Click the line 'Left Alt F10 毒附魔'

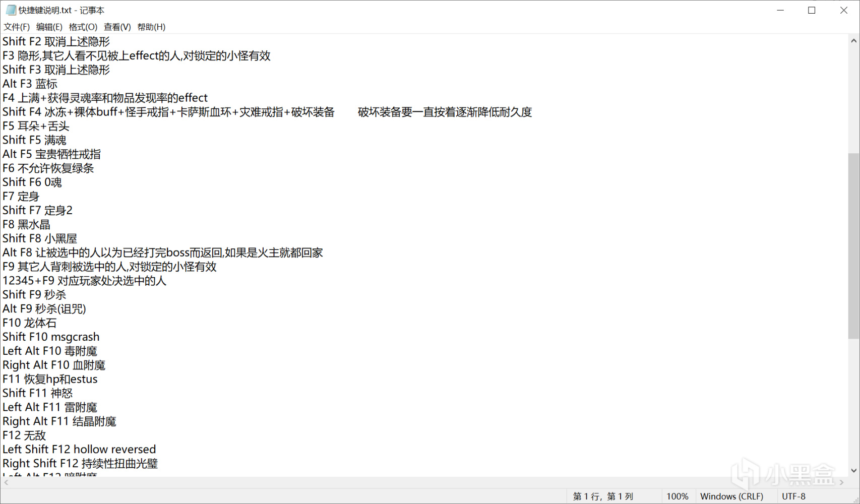coord(50,351)
